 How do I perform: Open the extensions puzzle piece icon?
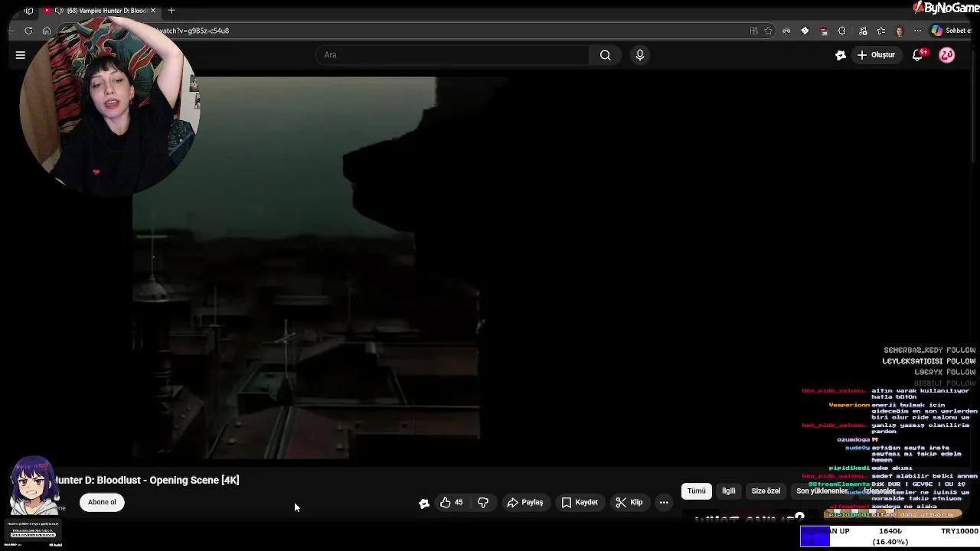tap(842, 31)
